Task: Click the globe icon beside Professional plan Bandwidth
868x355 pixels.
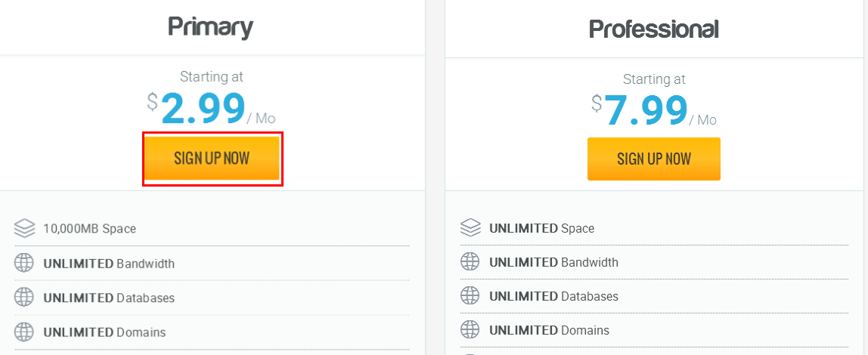Action: [x=470, y=262]
